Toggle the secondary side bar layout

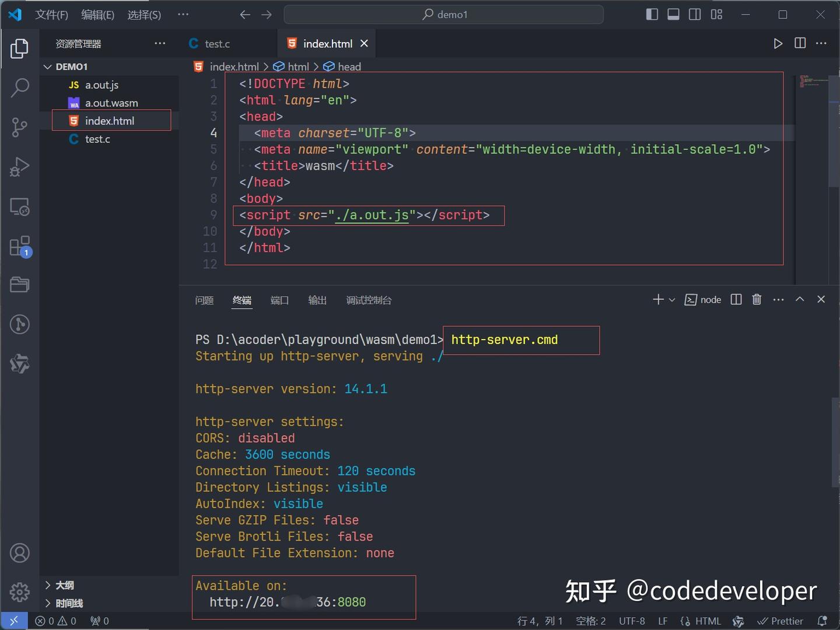tap(695, 15)
